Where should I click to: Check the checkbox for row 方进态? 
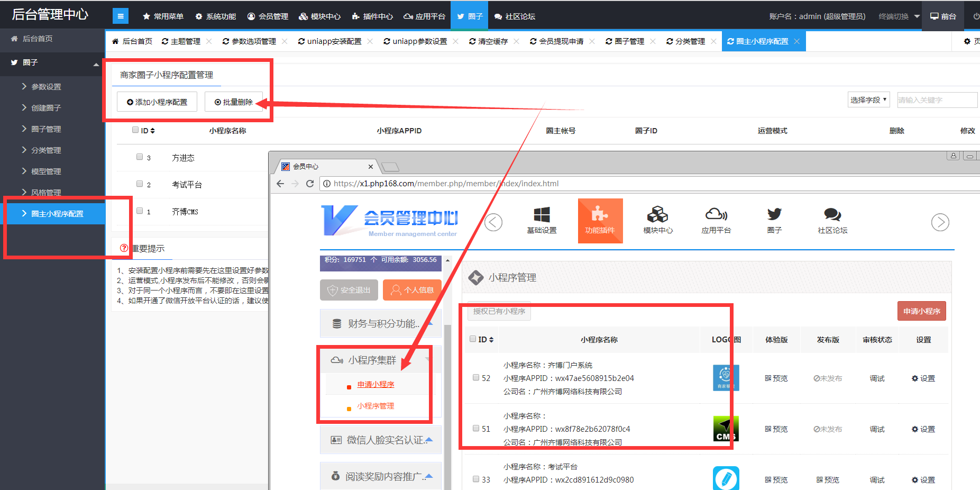coord(140,157)
